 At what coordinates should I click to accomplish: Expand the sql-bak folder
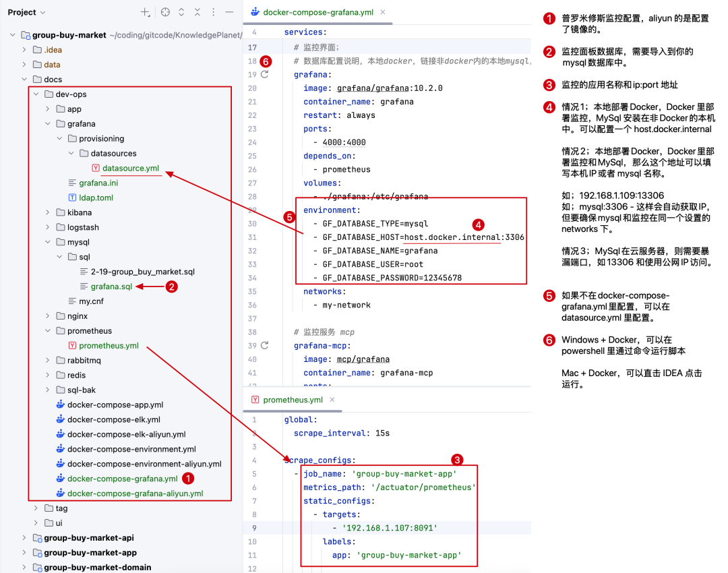pos(47,390)
